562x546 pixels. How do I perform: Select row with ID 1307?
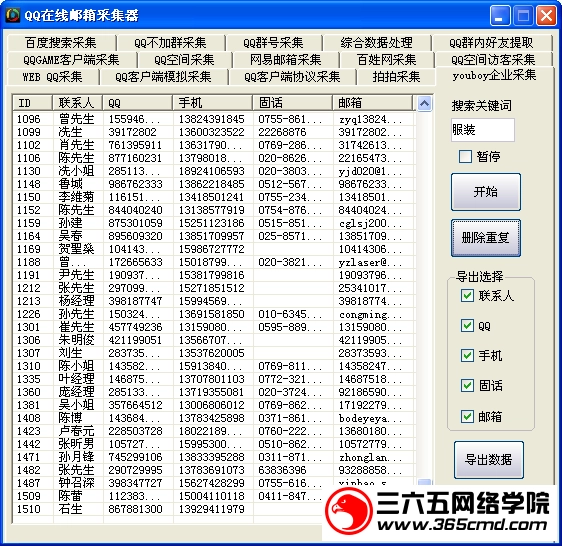pos(214,353)
